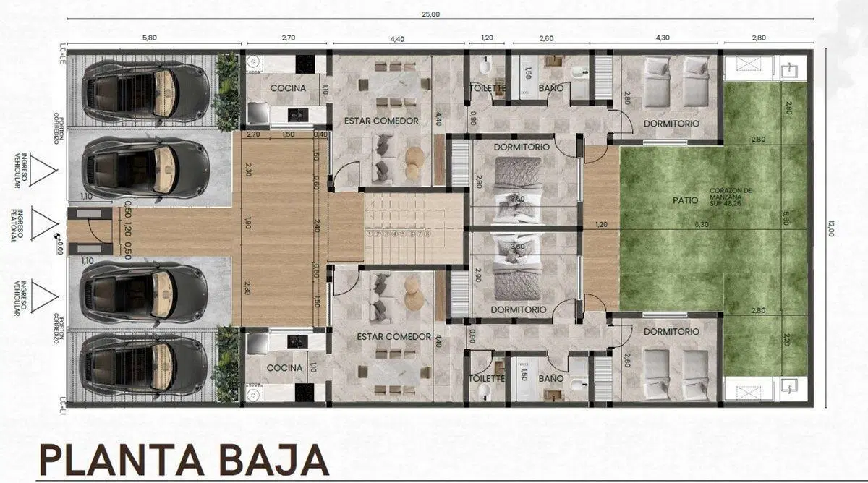Viewport: 868px width, 483px height.
Task: Select the PATIO label on the lawn
Action: (x=684, y=200)
